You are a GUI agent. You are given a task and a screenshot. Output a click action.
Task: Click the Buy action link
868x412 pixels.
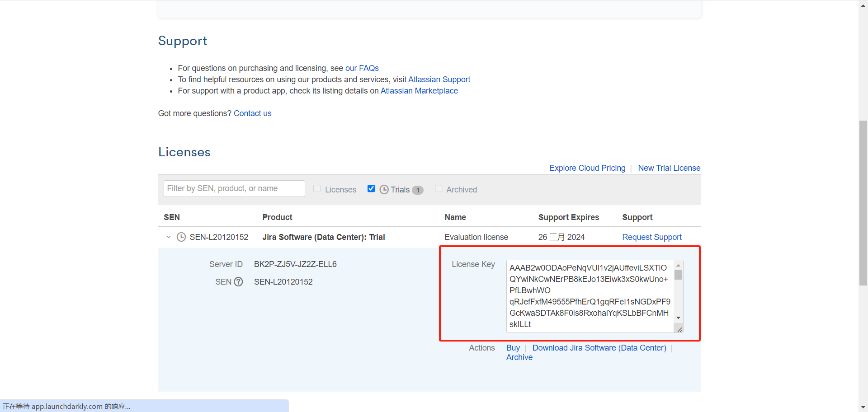[513, 348]
